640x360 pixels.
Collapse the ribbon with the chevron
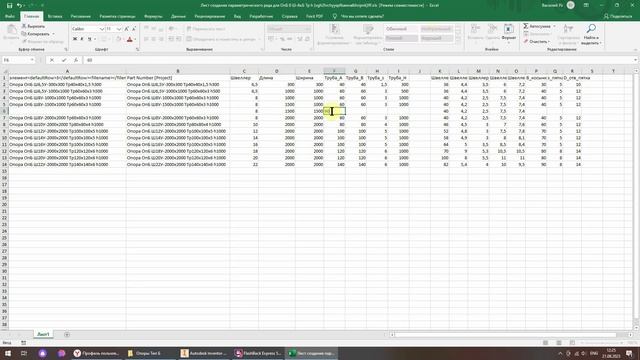[x=636, y=49]
